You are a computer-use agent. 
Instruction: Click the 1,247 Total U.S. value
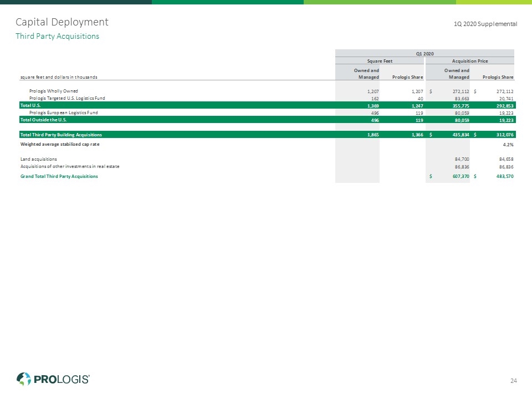tap(417, 106)
